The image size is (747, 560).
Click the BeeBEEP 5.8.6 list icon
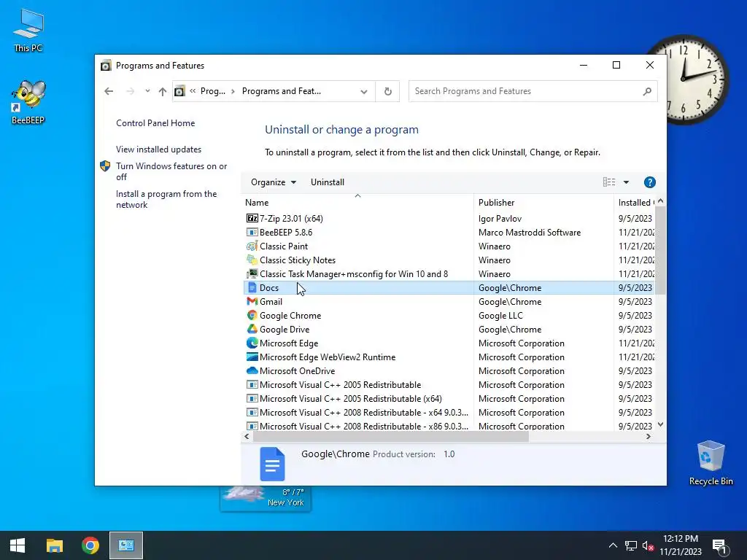252,233
